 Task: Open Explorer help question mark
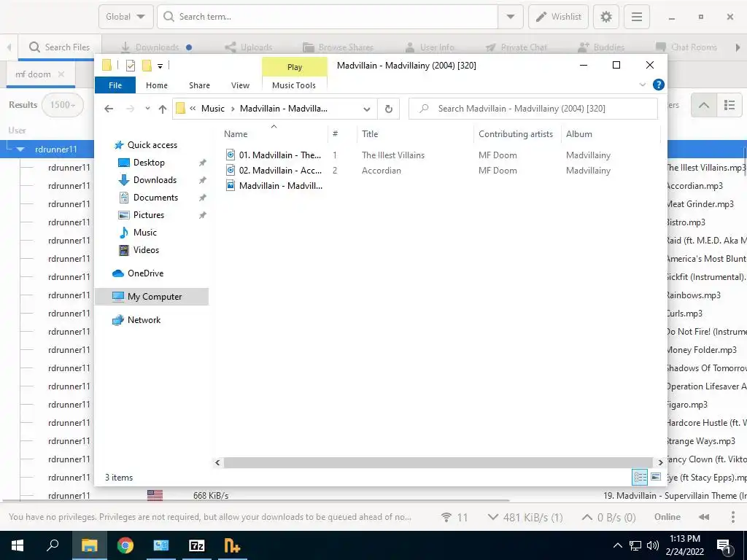click(659, 85)
